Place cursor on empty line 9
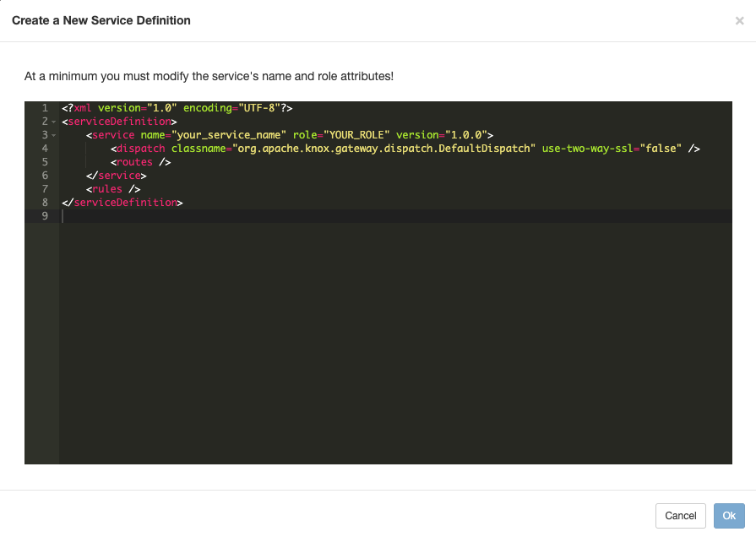 253,216
